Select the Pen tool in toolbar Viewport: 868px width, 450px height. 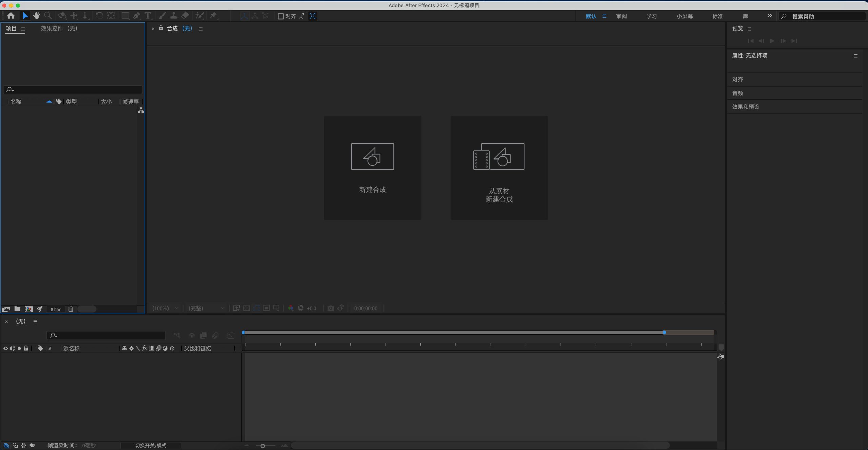coord(136,16)
